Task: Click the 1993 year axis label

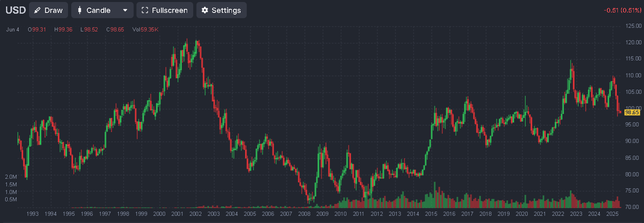Action: coord(33,214)
